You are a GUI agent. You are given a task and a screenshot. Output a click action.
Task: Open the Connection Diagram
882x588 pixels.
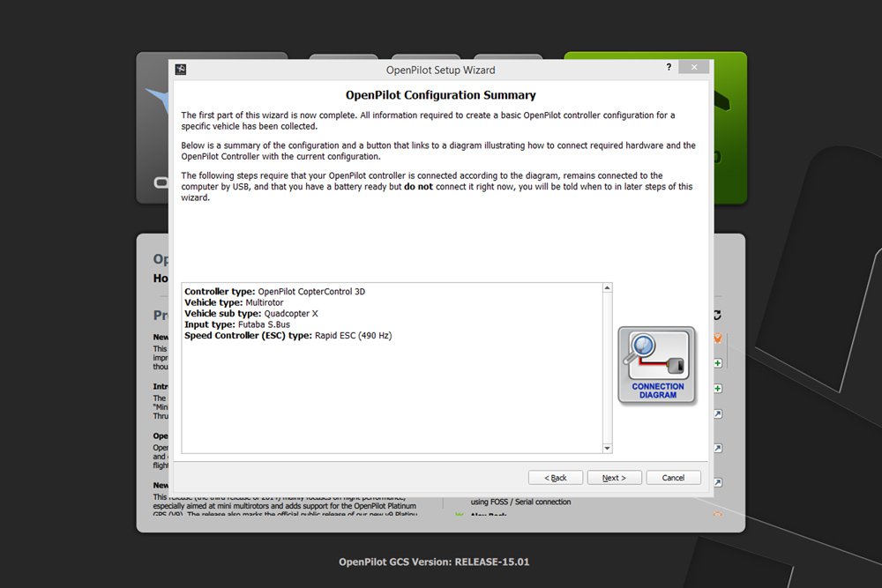pos(657,365)
